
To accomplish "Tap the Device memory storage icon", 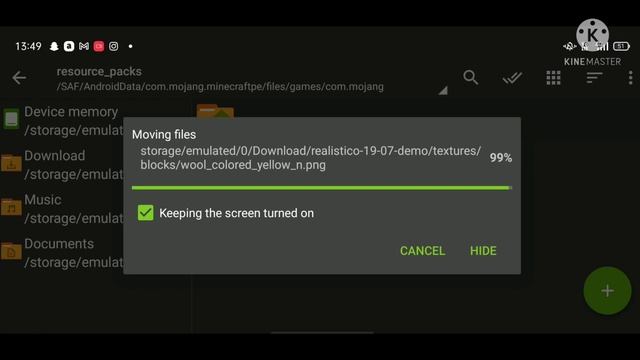I will [11, 119].
